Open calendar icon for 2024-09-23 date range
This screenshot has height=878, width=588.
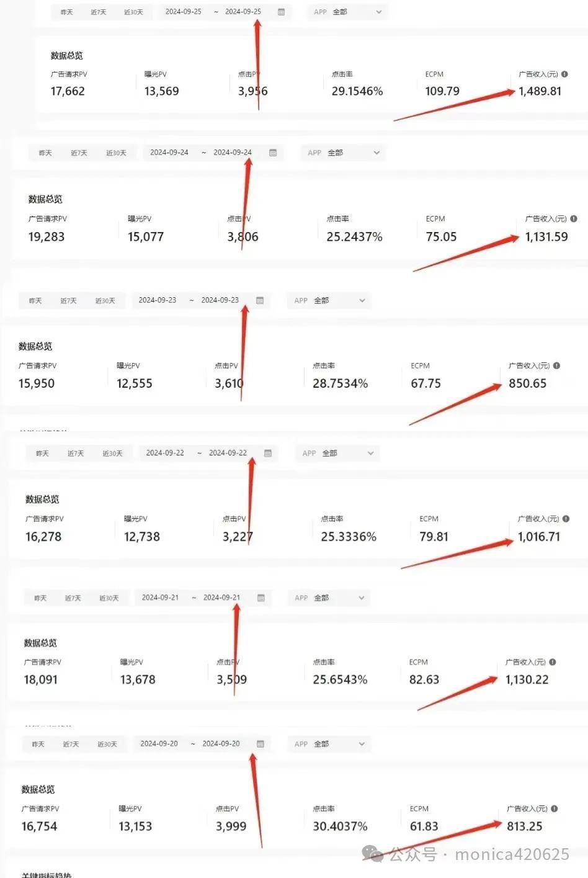click(260, 300)
